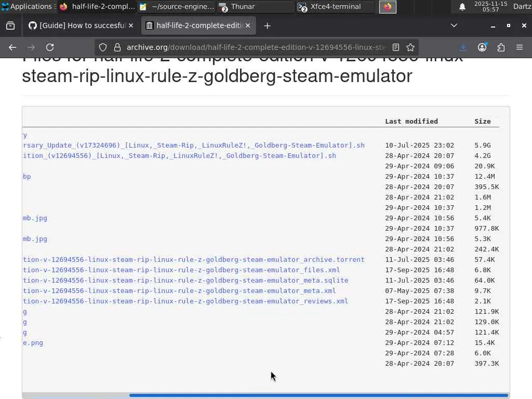Screen dimensions: 532x399
Task: Open the Firefox hamburger menu
Action: click(520, 47)
